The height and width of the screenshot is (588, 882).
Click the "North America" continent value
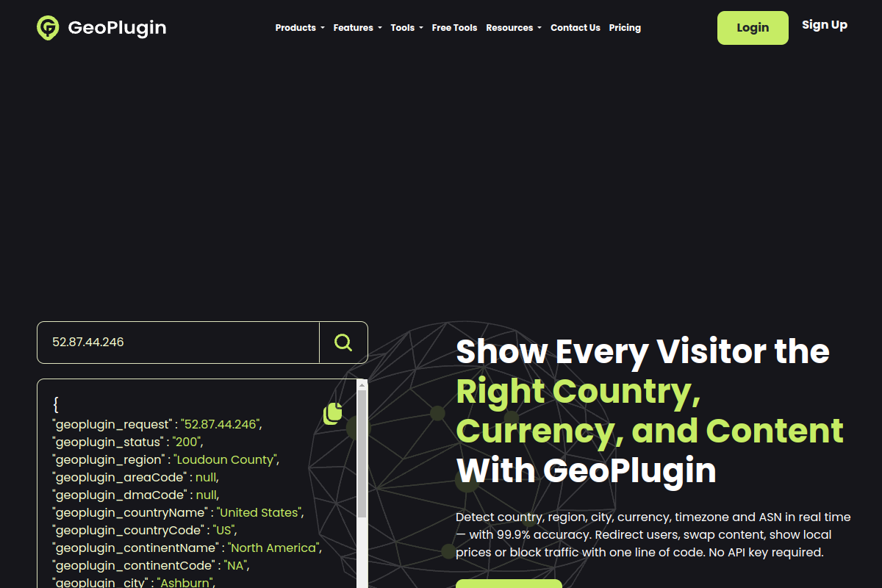(x=273, y=548)
